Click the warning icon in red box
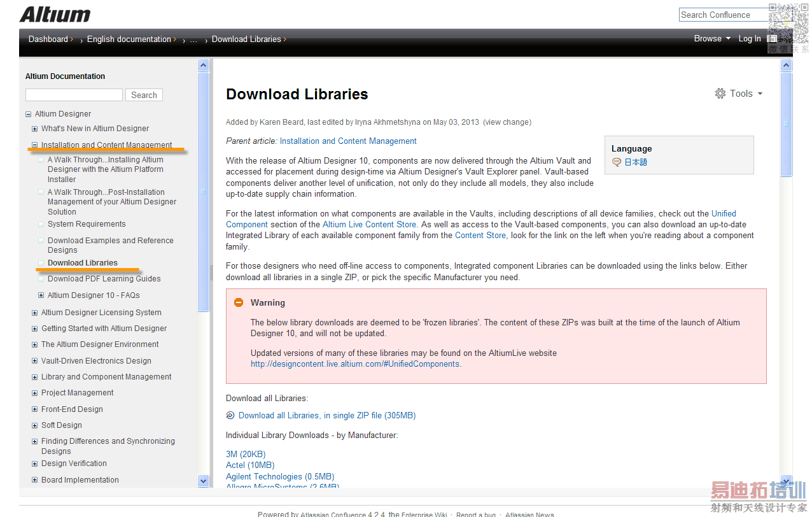 point(239,302)
